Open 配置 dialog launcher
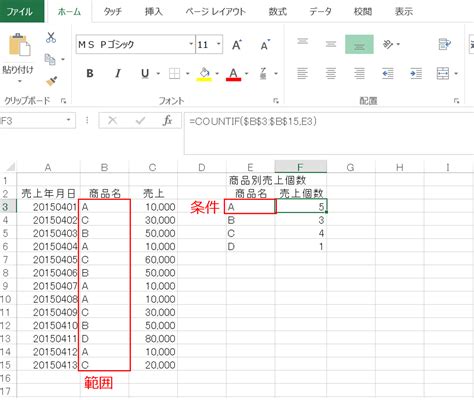The height and width of the screenshot is (400, 474). point(457,101)
